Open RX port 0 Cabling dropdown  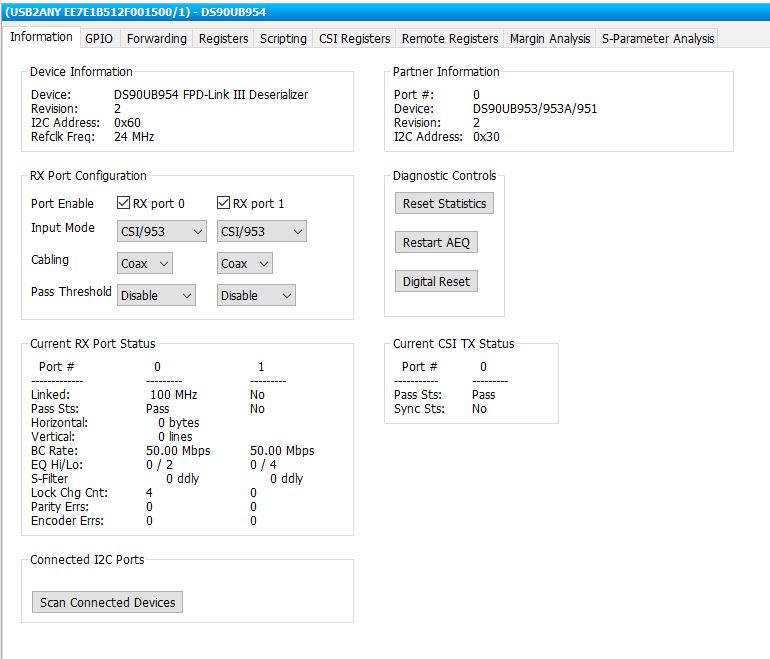tap(145, 264)
